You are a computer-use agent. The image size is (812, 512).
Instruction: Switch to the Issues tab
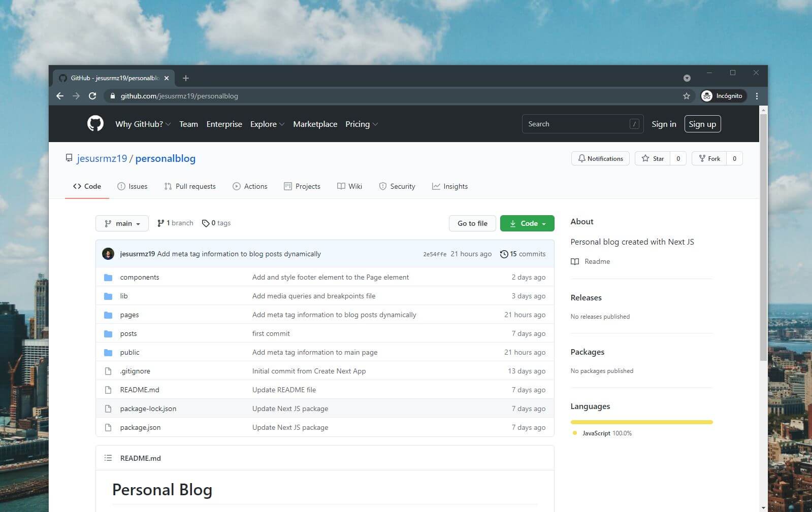133,186
